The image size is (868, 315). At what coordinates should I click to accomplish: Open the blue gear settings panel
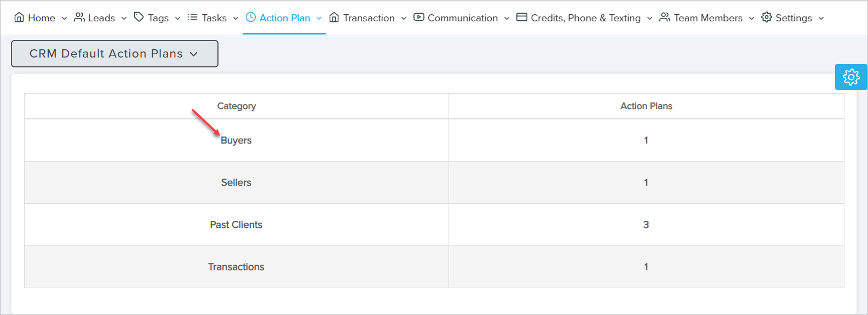851,77
